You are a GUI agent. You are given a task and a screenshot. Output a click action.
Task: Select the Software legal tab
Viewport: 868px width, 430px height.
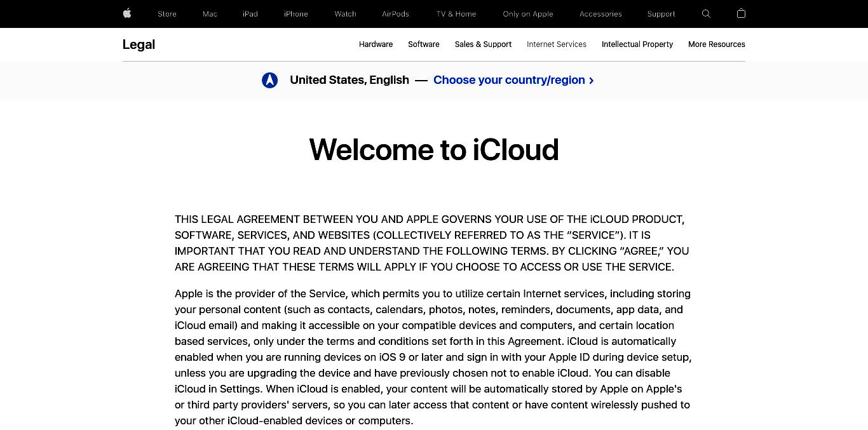(424, 44)
